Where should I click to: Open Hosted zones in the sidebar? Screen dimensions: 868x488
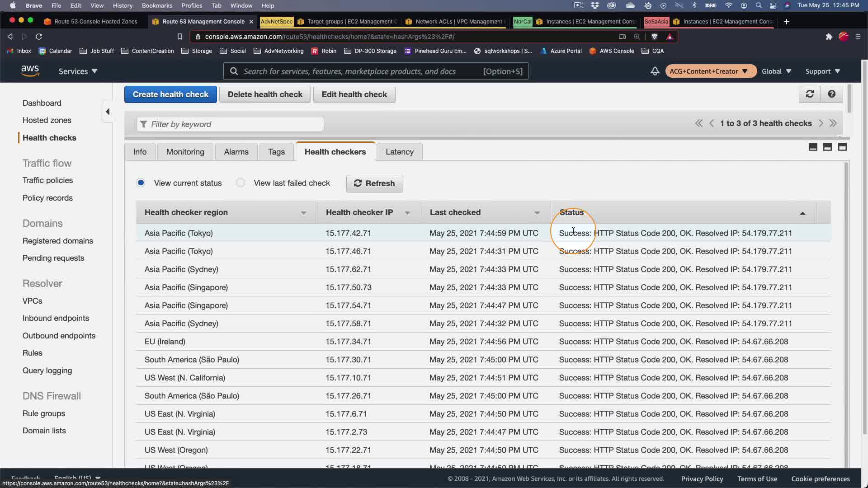[47, 120]
